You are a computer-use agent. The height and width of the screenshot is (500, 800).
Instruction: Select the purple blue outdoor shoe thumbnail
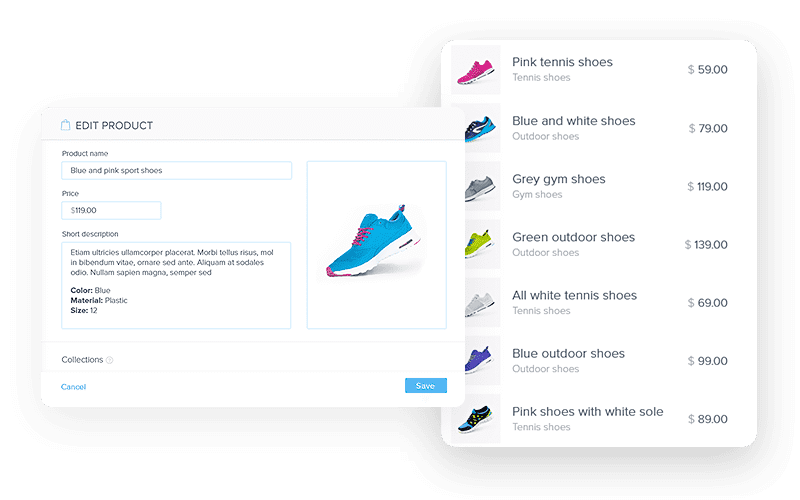[483, 361]
